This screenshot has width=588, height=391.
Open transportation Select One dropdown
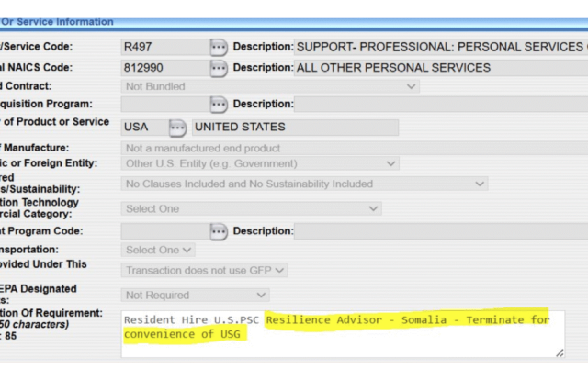point(158,250)
